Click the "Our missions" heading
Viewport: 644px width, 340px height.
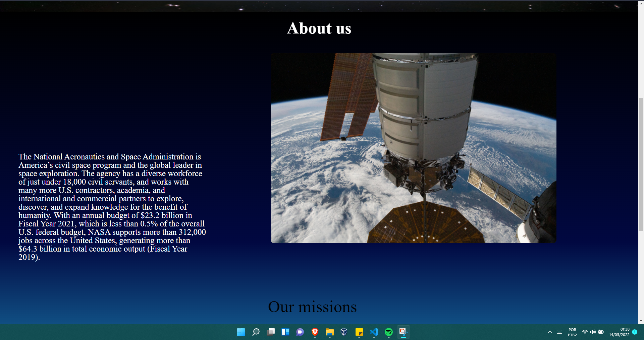coord(312,307)
